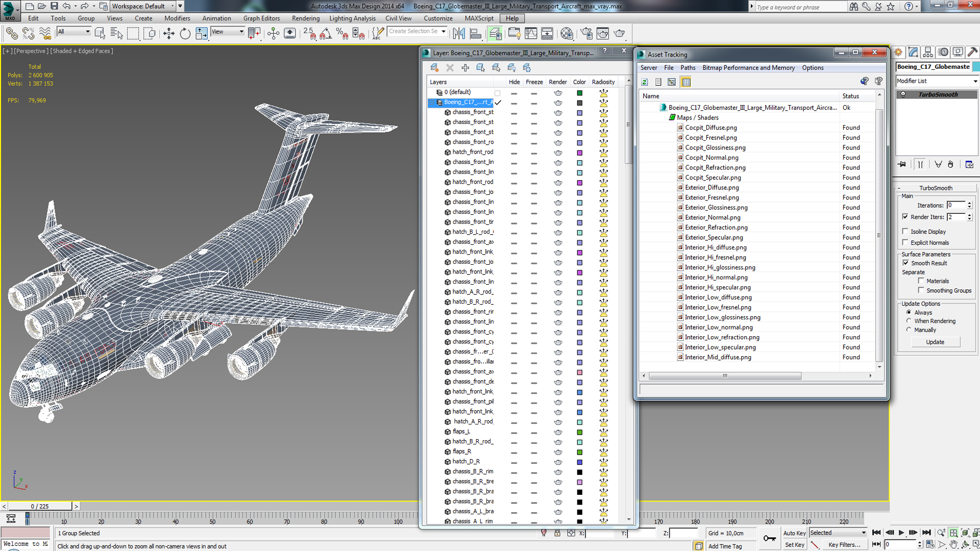Screen dimensions: 980x551
Task: Click the Update button in TurboSmooth
Action: [935, 342]
